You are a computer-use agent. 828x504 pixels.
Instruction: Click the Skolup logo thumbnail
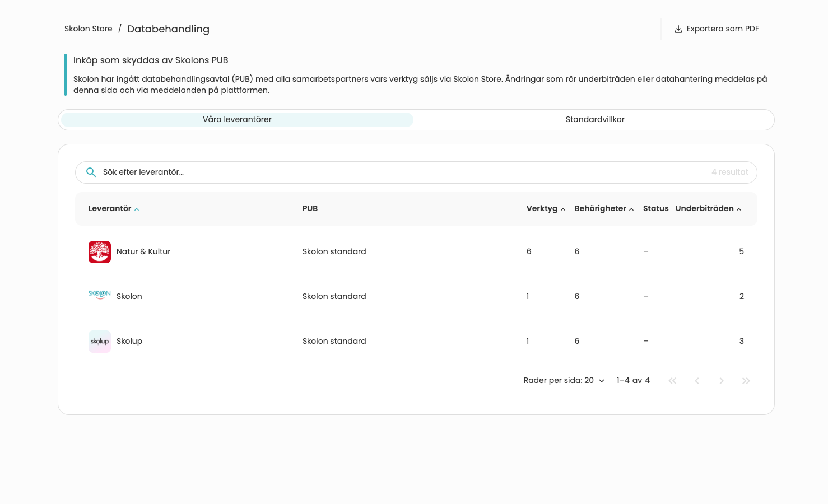point(100,342)
